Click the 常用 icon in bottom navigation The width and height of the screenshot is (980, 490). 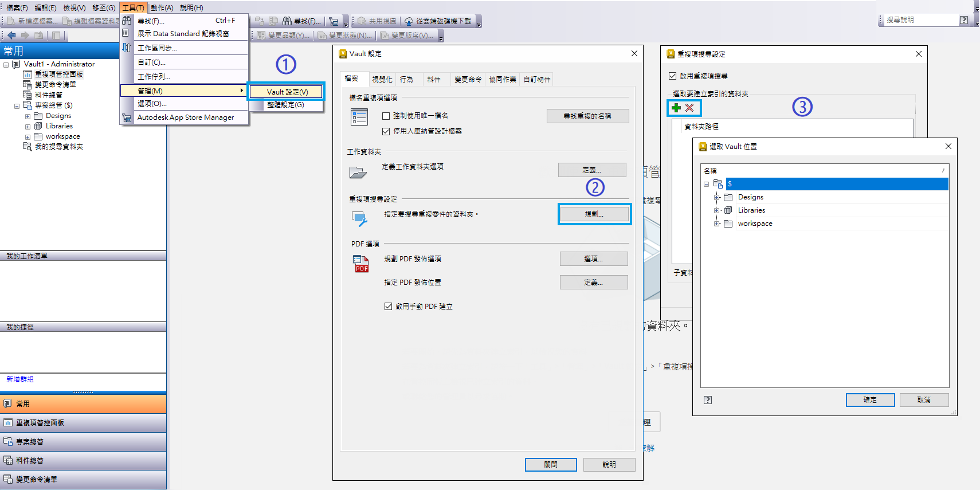tap(8, 404)
